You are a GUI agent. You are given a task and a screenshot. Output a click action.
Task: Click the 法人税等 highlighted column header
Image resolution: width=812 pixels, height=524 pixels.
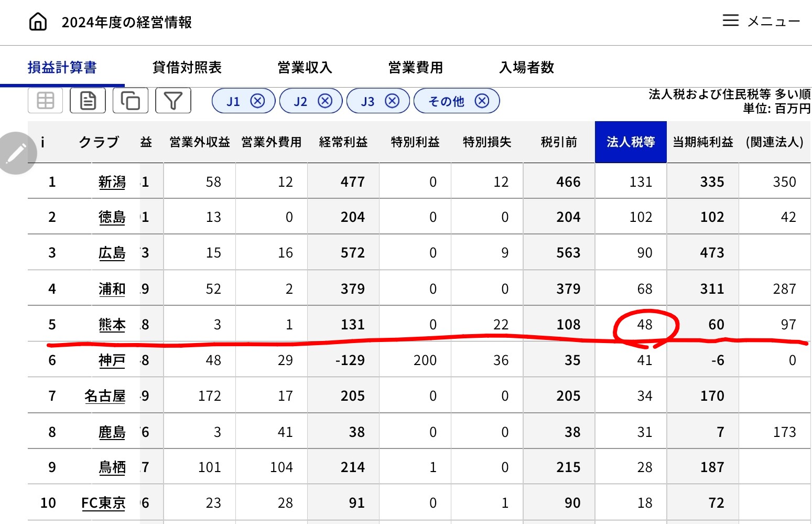click(x=631, y=142)
